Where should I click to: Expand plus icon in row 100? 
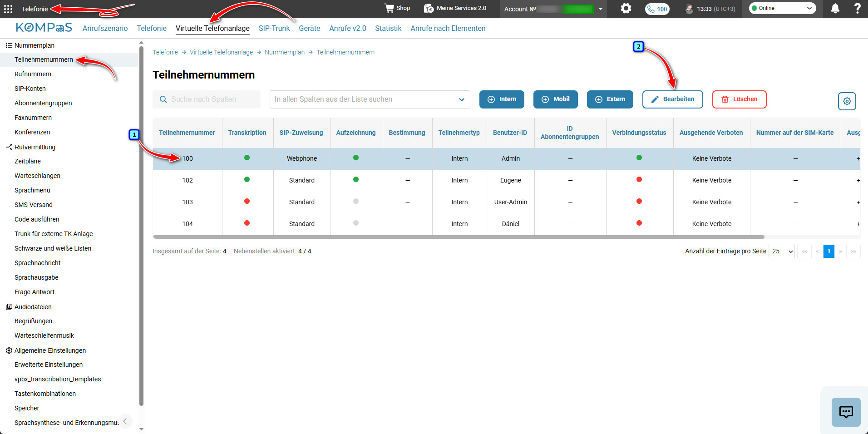click(x=858, y=159)
